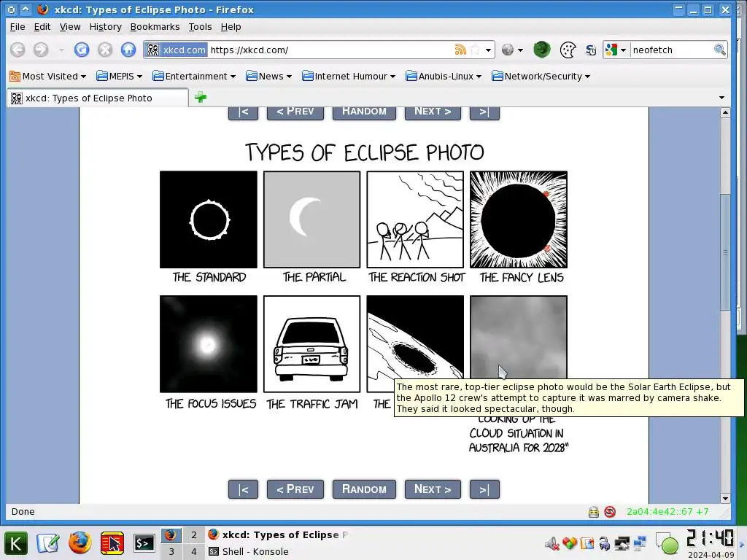Image resolution: width=747 pixels, height=560 pixels.
Task: Open the URL history dropdown arrow
Action: (x=488, y=50)
